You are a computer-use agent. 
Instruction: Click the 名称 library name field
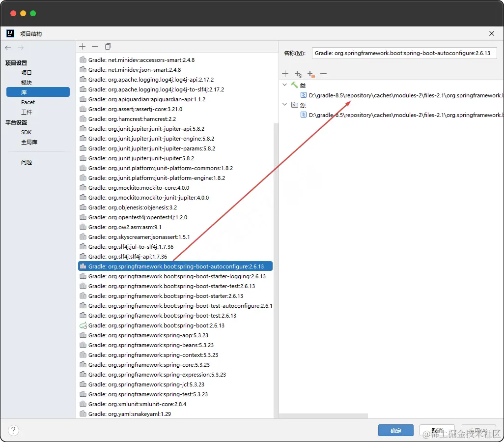click(404, 53)
